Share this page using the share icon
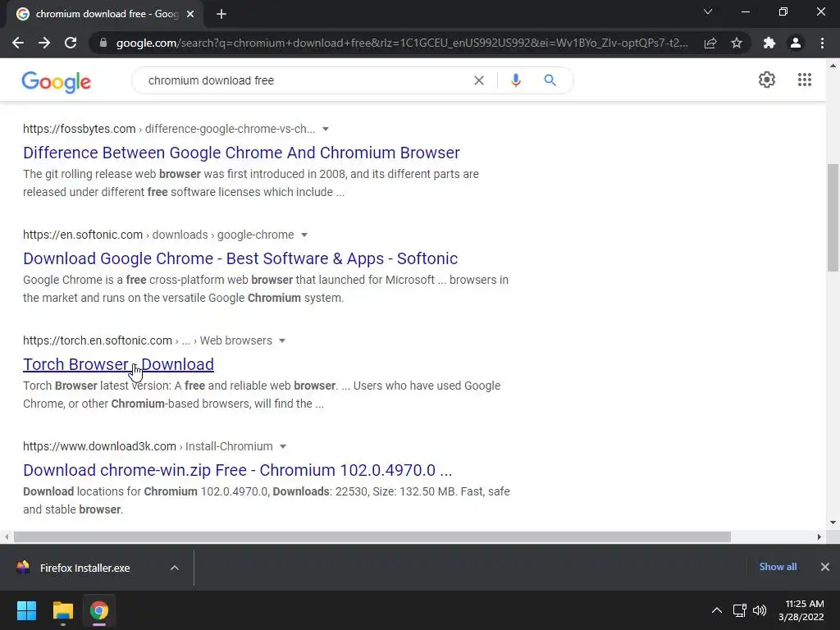Viewport: 840px width, 630px height. (x=710, y=43)
